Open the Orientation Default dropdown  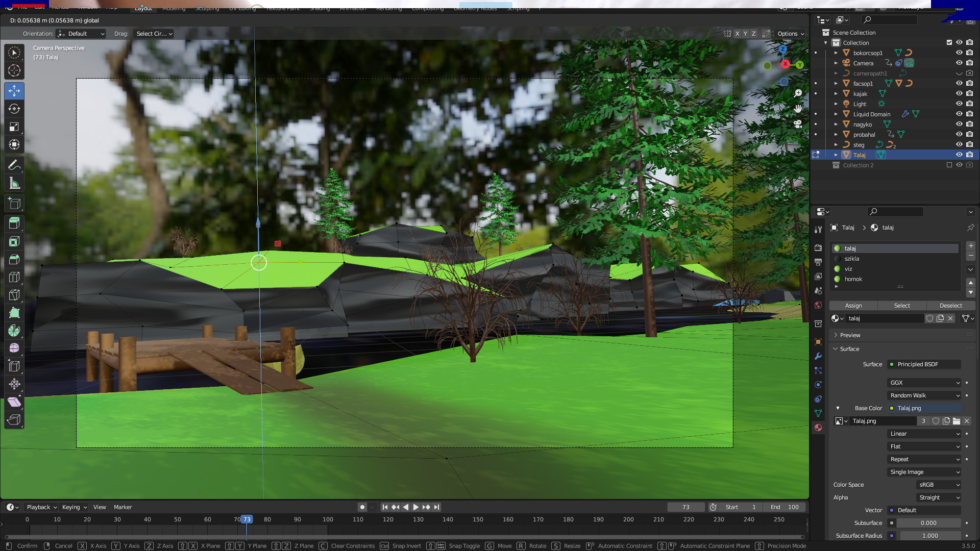pyautogui.click(x=81, y=34)
